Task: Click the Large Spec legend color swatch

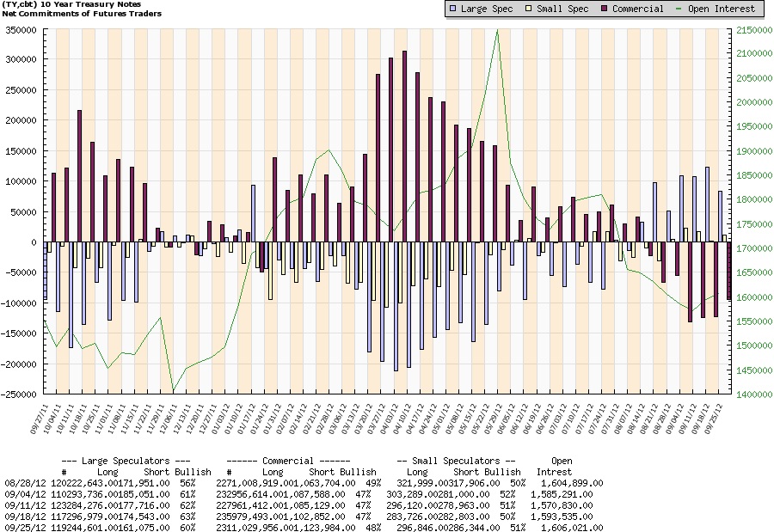Action: [x=452, y=9]
